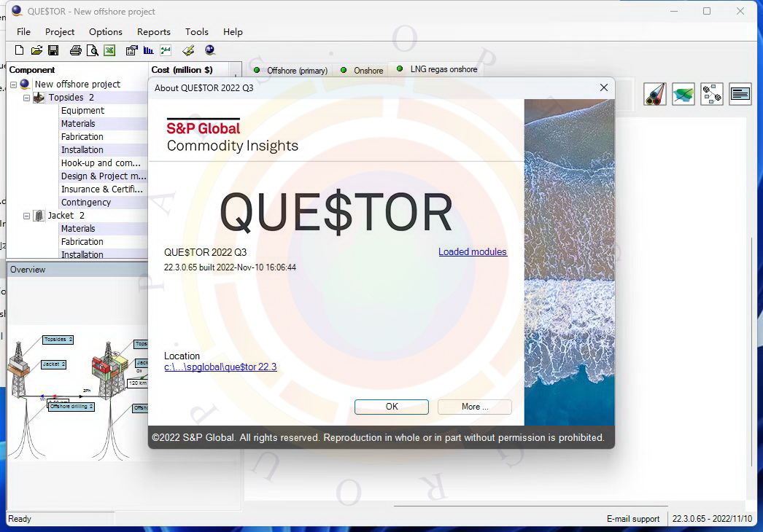Select the Jacket 2 tree label
Image resolution: width=763 pixels, height=532 pixels.
point(66,216)
